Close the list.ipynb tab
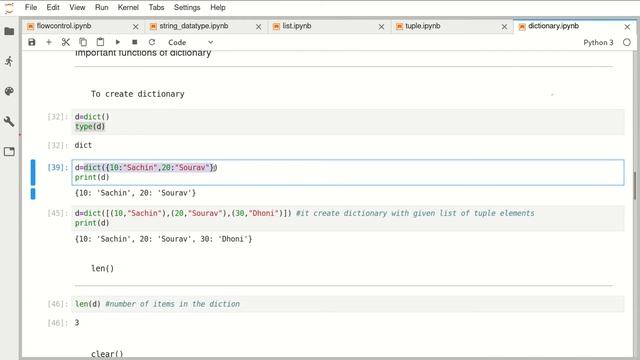The width and height of the screenshot is (640, 360). point(381,27)
